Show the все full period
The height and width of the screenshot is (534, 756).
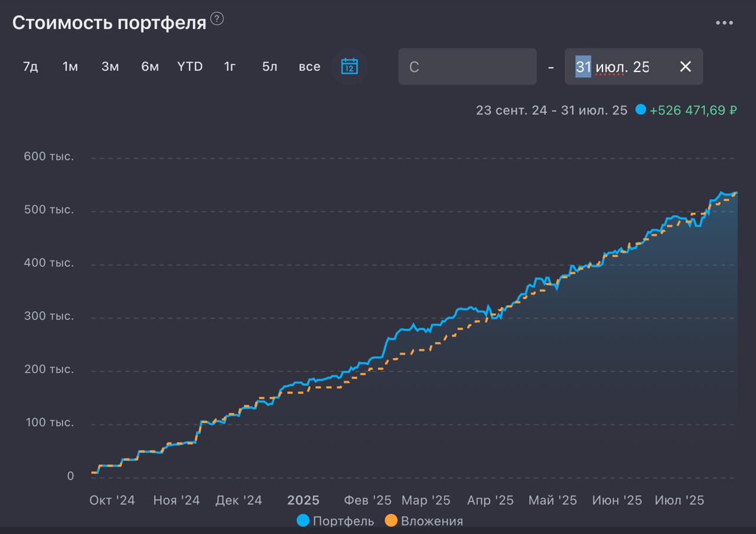coord(309,67)
